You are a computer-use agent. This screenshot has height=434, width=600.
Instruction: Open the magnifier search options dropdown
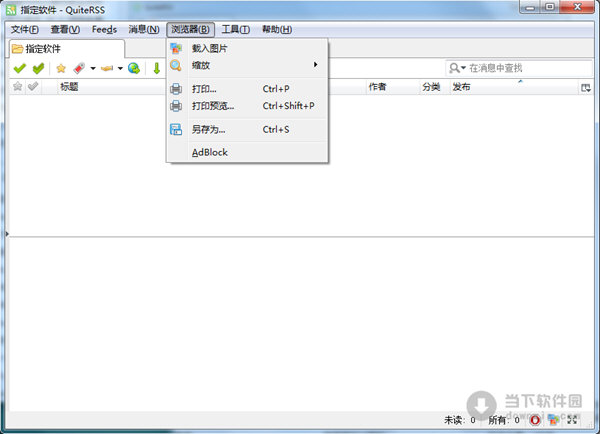[x=457, y=68]
